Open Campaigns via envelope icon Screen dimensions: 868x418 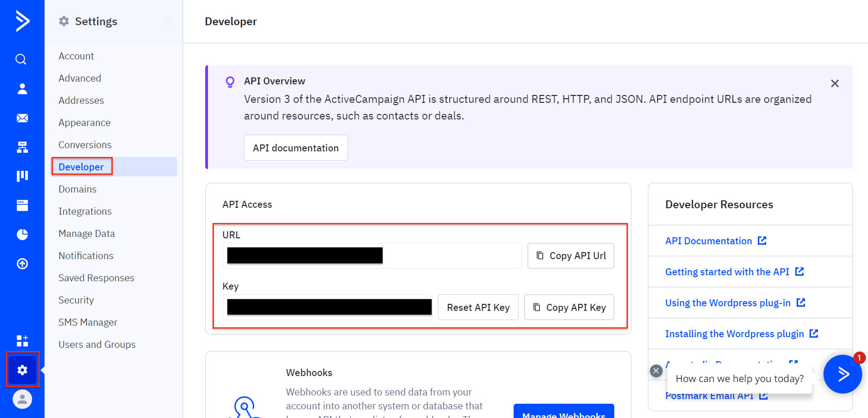(22, 118)
